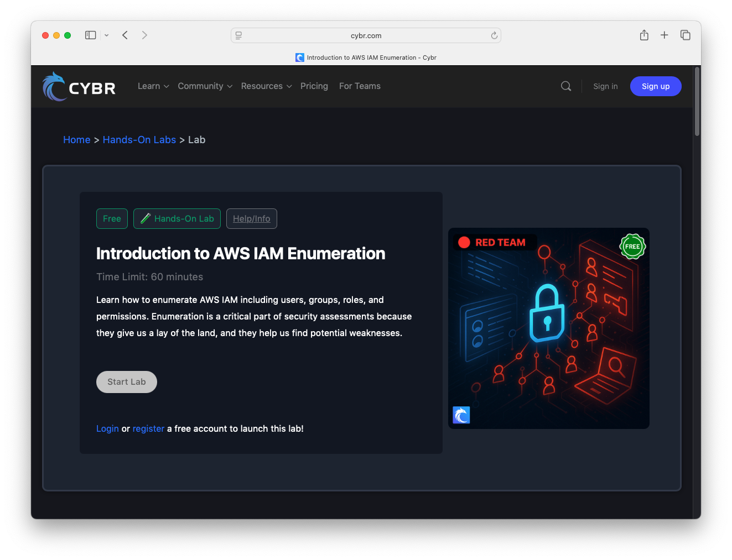This screenshot has height=560, width=732.
Task: Open a new tab with plus icon
Action: tap(664, 35)
